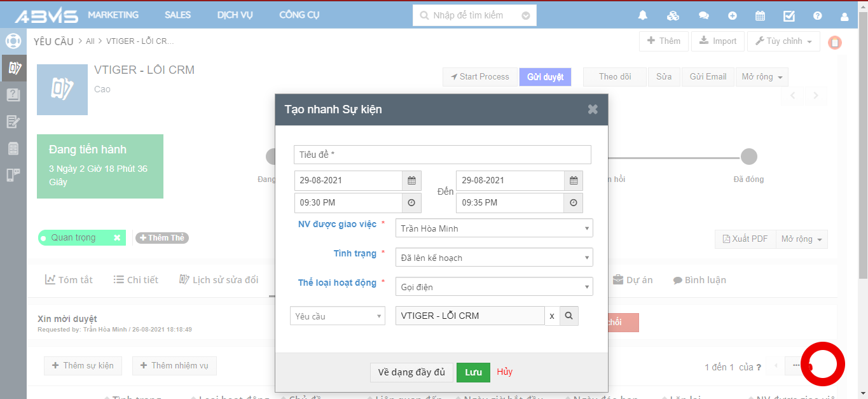
Task: Open the Yêu cầu related module dropdown
Action: coord(337,316)
